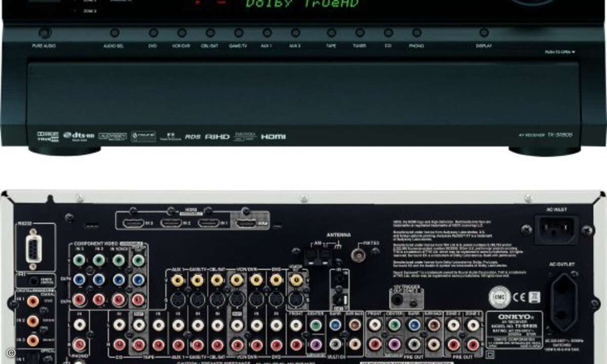Viewport: 607px width, 364px height.
Task: Click the blue component video IN 2 jack
Action: point(99,280)
